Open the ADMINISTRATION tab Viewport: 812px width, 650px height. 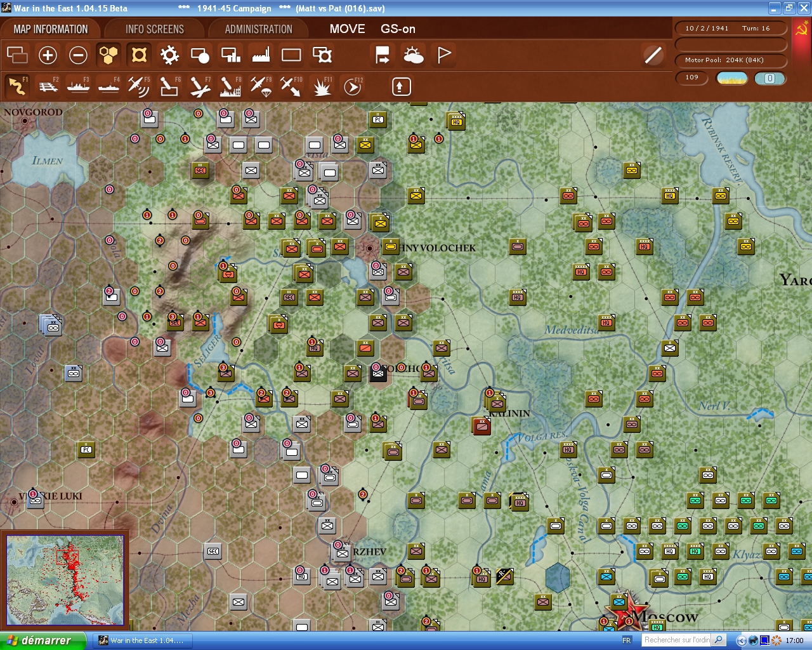point(258,29)
